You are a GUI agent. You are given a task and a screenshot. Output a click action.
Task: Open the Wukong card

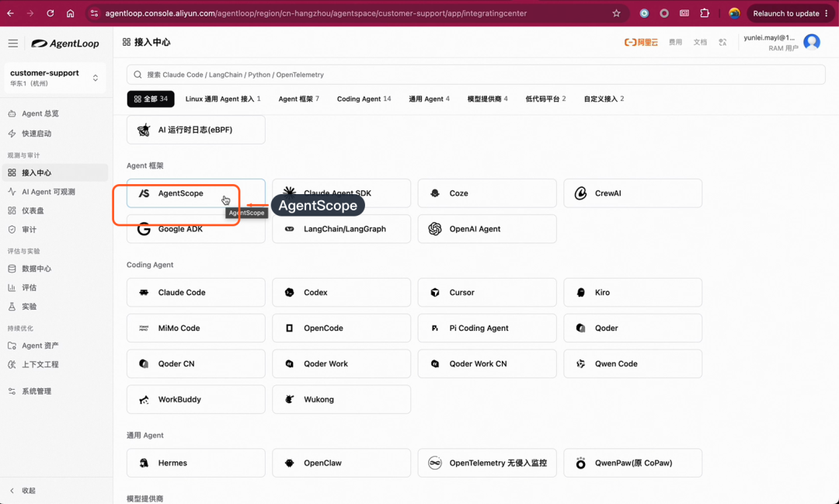341,399
